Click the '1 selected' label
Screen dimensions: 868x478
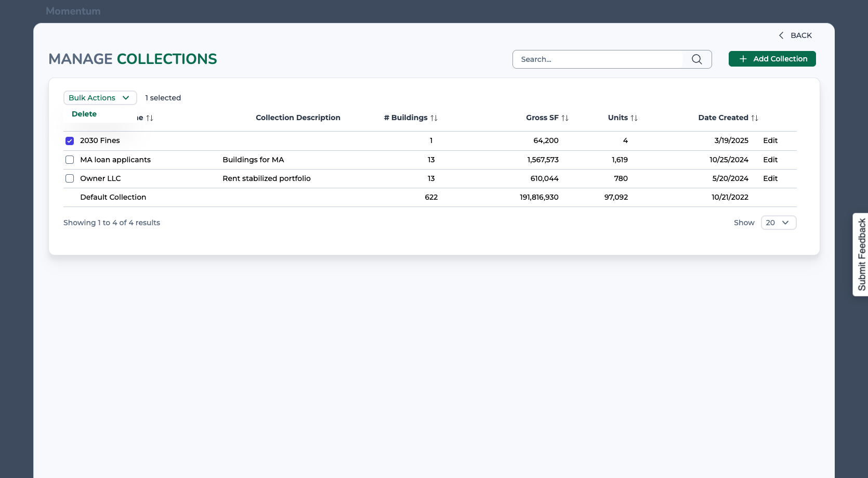click(163, 98)
